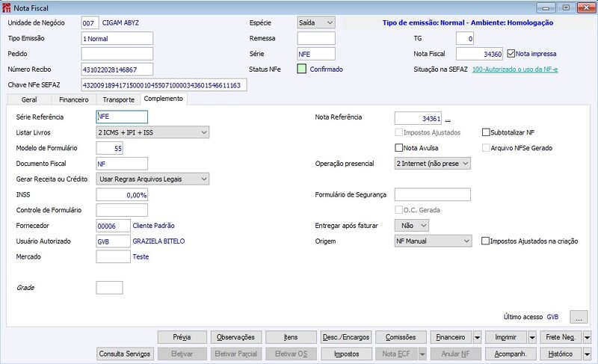Open the Transporte tab
This screenshot has width=598, height=364.
118,99
